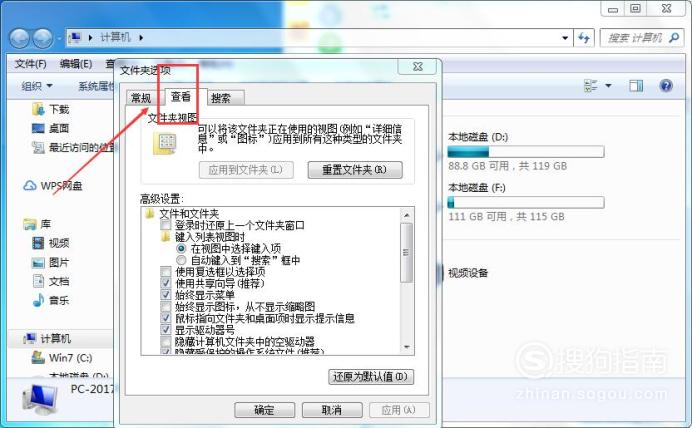The image size is (692, 428).
Task: Click the refresh icon beside address bar
Action: tap(583, 38)
